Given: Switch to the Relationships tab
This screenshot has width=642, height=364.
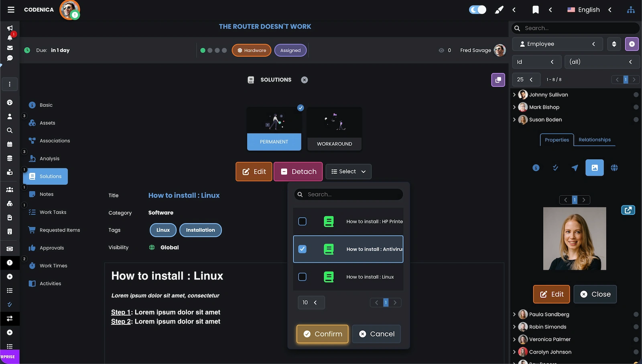Looking at the screenshot, I should pyautogui.click(x=595, y=140).
